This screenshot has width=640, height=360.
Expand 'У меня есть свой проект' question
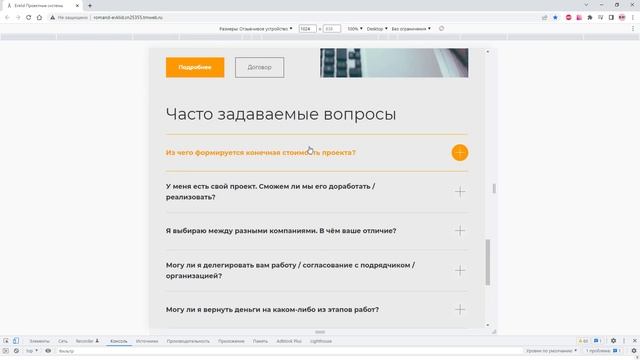click(460, 191)
